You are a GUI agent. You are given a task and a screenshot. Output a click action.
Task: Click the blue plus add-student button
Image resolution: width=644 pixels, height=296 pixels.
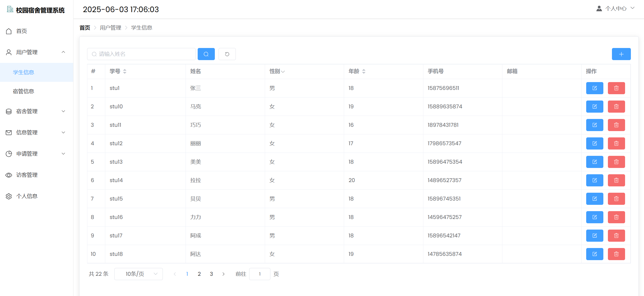tap(621, 54)
